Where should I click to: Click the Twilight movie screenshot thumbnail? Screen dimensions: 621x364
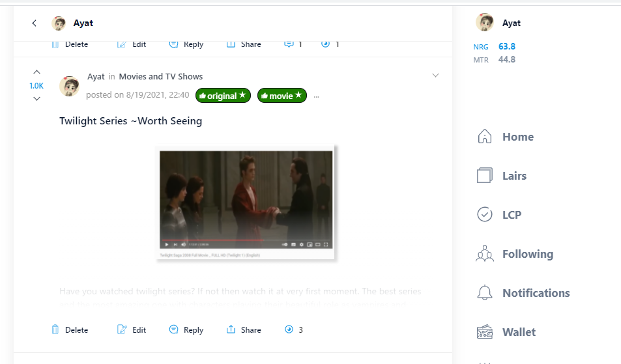[x=246, y=203]
